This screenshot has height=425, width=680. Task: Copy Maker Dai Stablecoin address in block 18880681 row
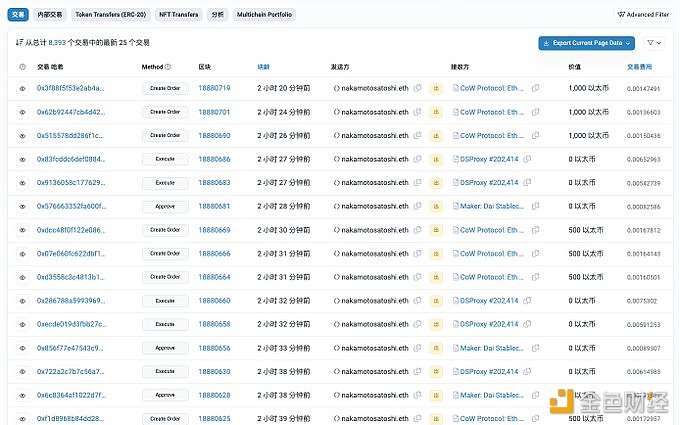pos(536,206)
